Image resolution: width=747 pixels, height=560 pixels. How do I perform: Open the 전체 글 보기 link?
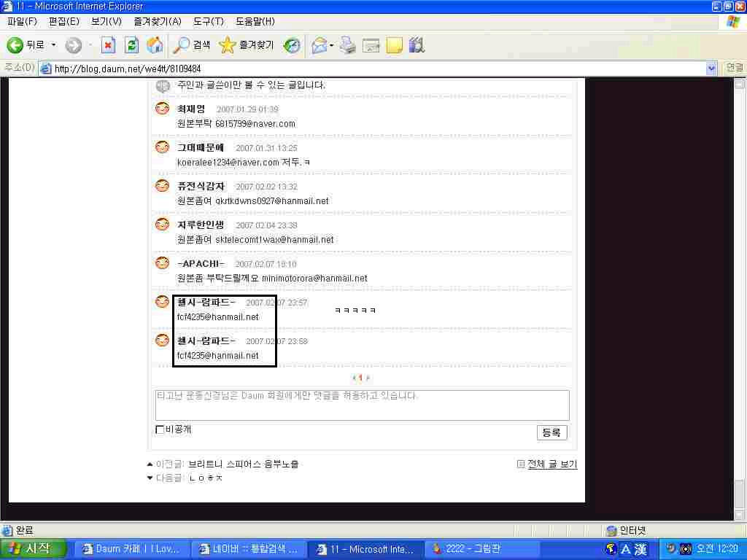click(x=552, y=464)
